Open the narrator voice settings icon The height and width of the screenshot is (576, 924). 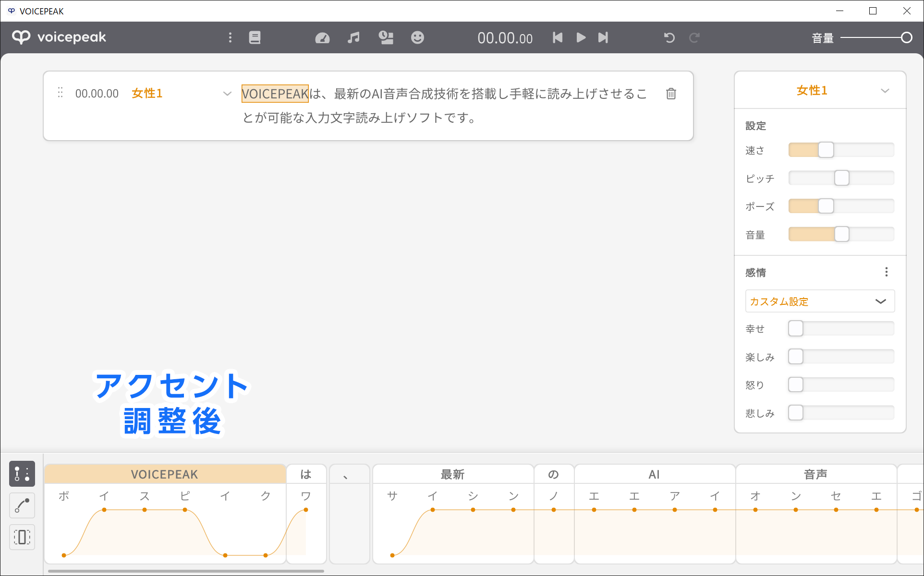386,37
